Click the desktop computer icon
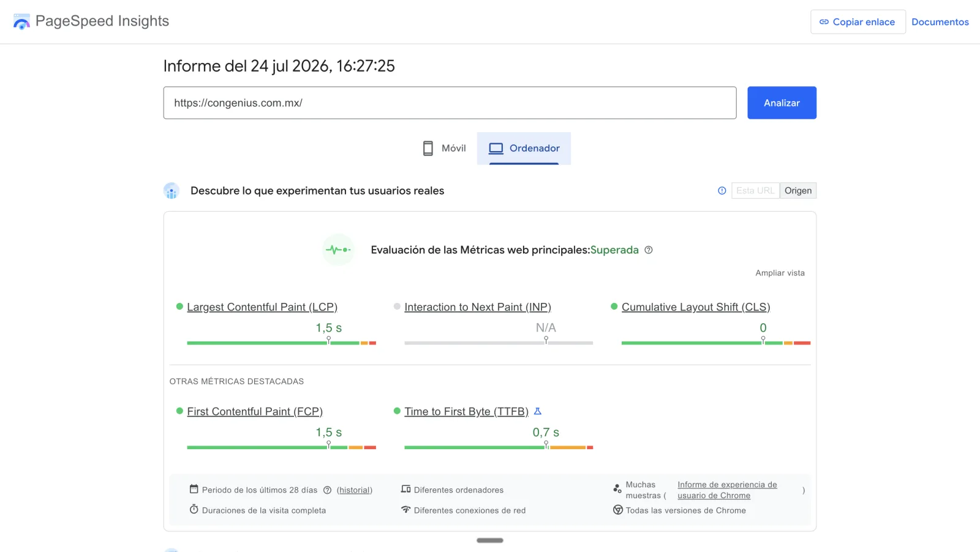The image size is (980, 552). click(x=496, y=148)
